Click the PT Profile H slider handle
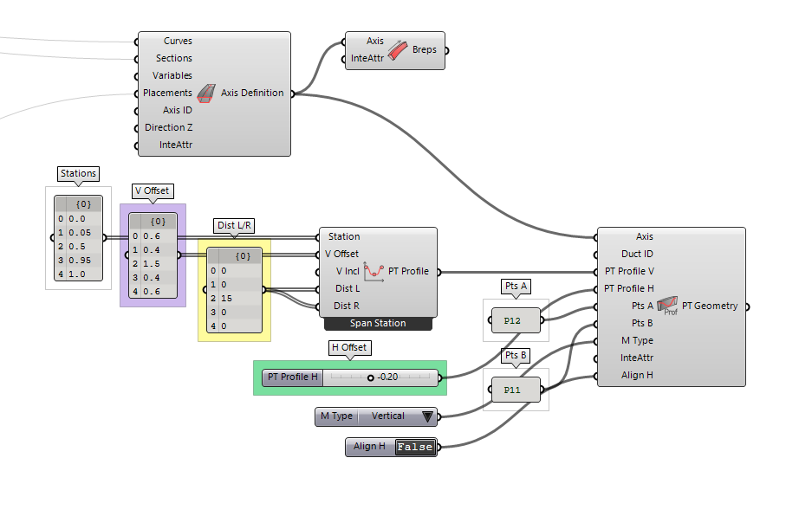This screenshot has height=516, width=812. click(371, 377)
